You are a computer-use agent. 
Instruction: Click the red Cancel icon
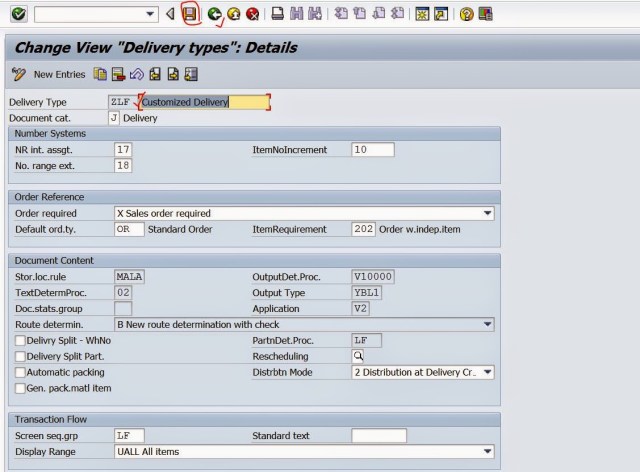click(252, 14)
